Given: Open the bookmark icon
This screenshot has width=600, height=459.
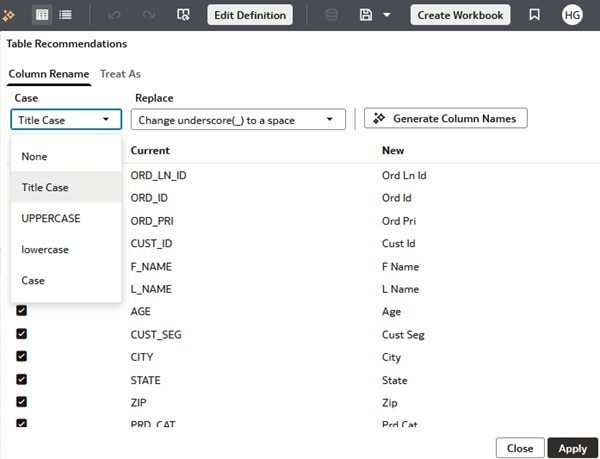Looking at the screenshot, I should coord(535,15).
